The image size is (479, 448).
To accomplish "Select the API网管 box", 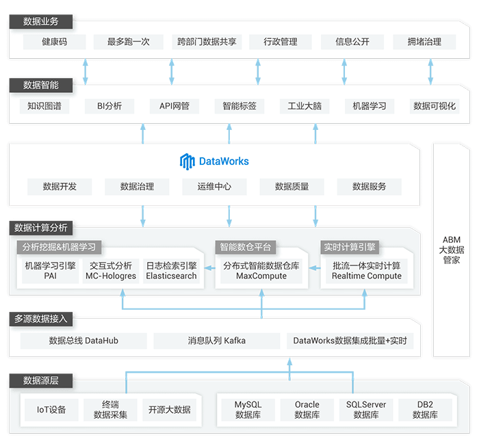I will (x=174, y=106).
